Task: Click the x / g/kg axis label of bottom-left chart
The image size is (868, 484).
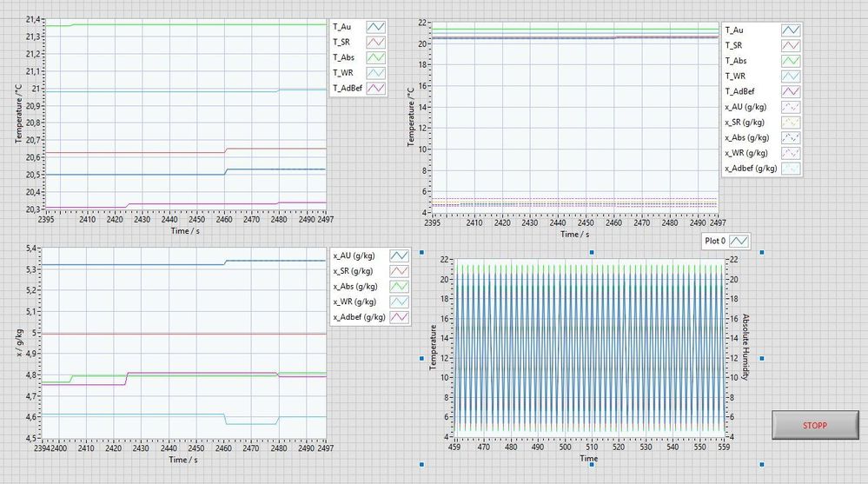Action: pos(19,342)
